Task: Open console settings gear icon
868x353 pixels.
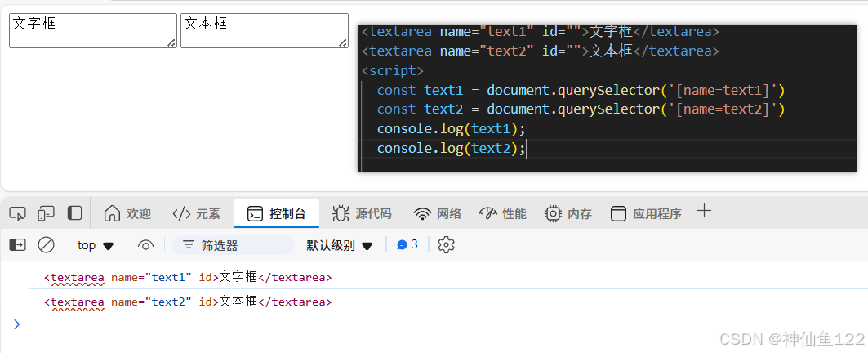Action: point(446,244)
